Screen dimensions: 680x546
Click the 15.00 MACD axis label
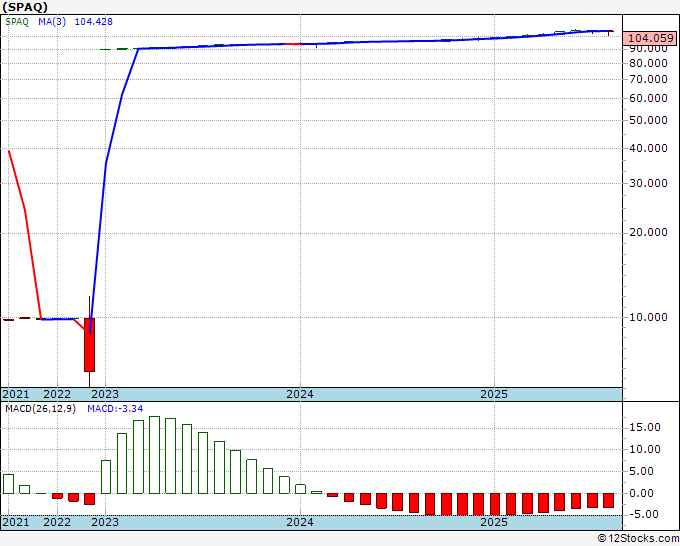(x=645, y=428)
